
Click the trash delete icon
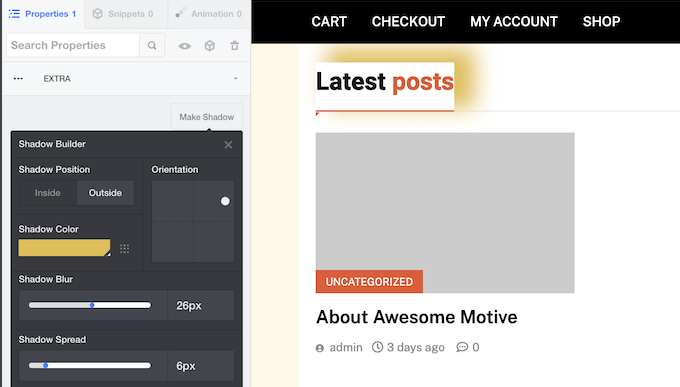point(235,46)
